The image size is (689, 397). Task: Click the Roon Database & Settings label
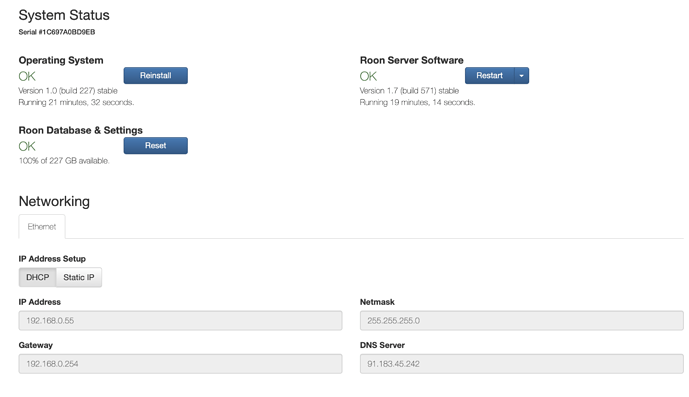point(80,130)
